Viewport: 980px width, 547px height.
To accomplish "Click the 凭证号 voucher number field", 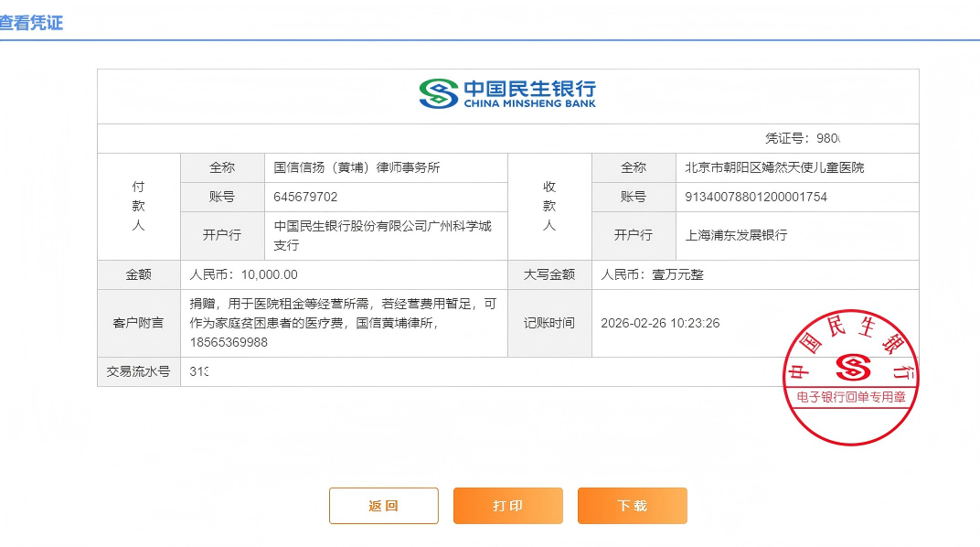I will coord(803,138).
